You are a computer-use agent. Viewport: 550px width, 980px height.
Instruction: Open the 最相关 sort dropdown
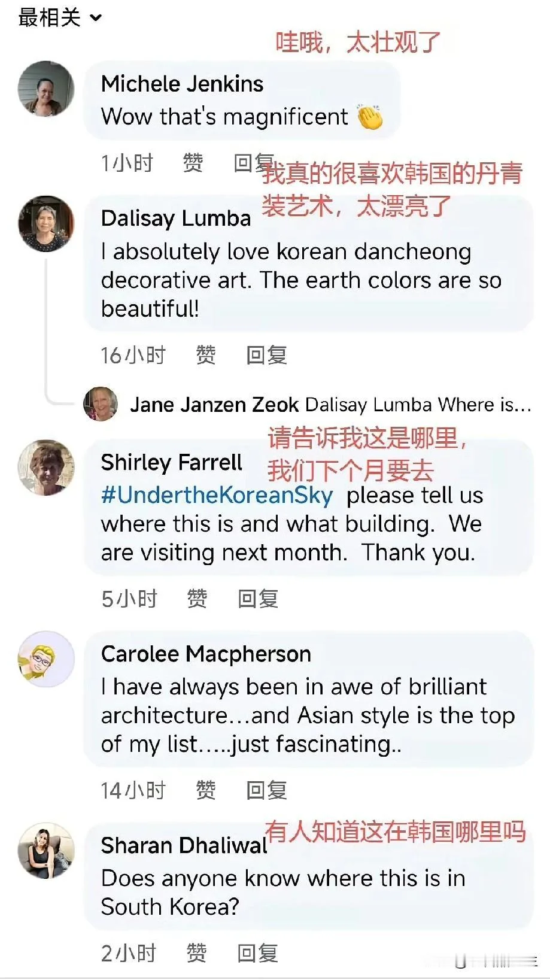(60, 18)
